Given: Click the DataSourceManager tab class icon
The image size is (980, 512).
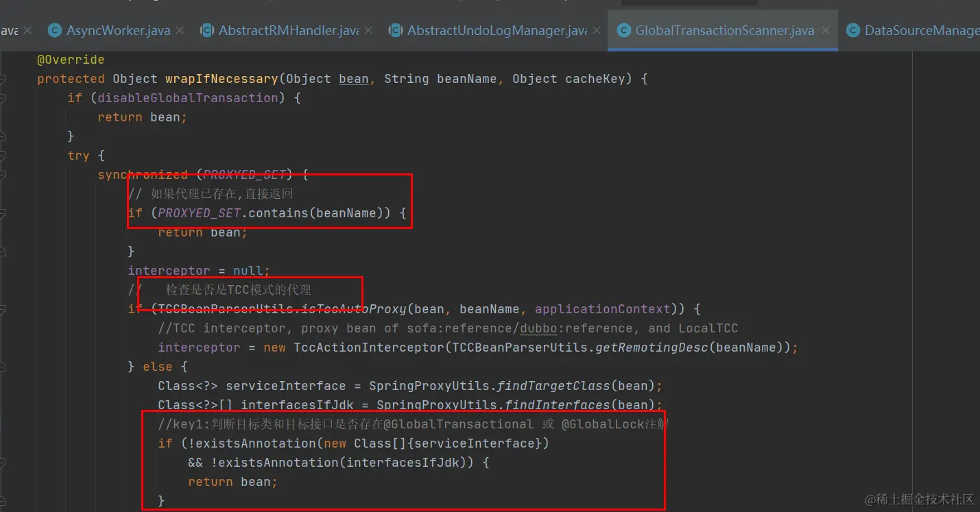Looking at the screenshot, I should click(853, 30).
